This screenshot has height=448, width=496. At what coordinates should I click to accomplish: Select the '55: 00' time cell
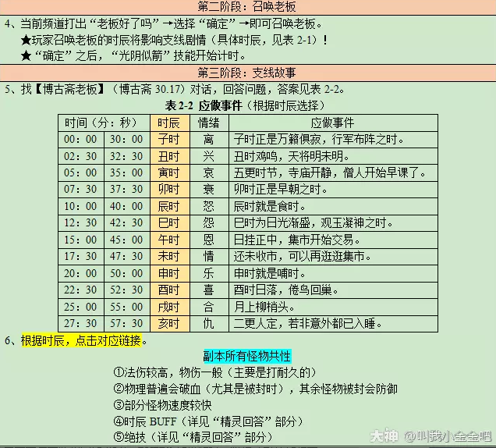click(x=126, y=307)
